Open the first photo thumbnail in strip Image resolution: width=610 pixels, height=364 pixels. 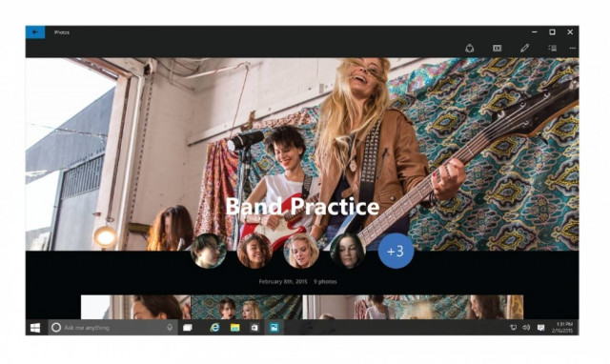[x=135, y=307]
